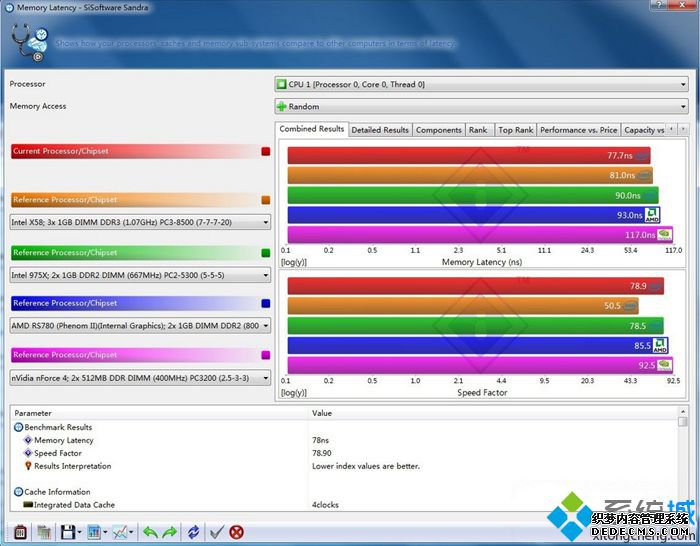700x546 pixels.
Task: Toggle the blue Reference Processor/Chipset swatch
Action: point(266,303)
